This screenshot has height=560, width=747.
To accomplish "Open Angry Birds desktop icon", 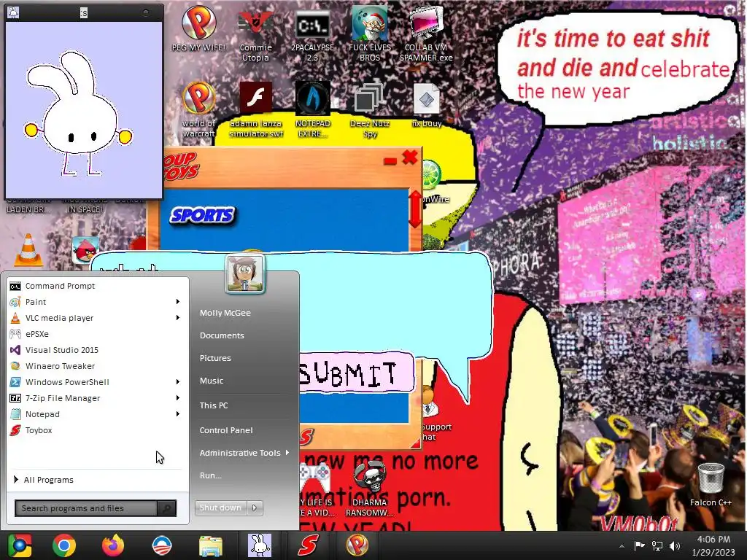I will tap(85, 249).
